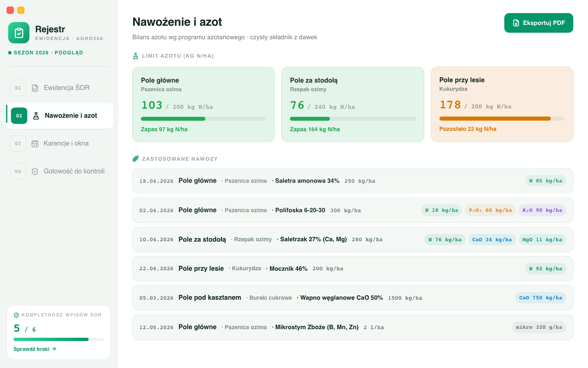Click the Pole za stodołą nitrogen progress bar

point(353,119)
